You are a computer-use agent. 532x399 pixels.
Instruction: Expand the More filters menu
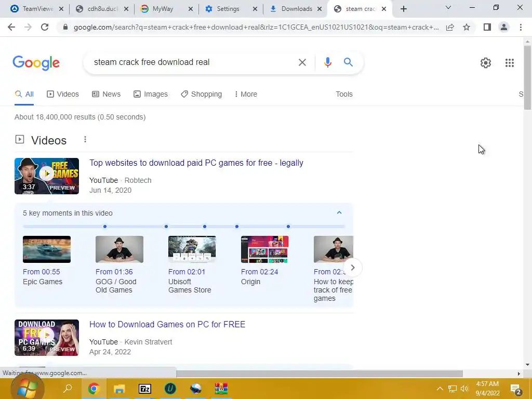pos(246,95)
